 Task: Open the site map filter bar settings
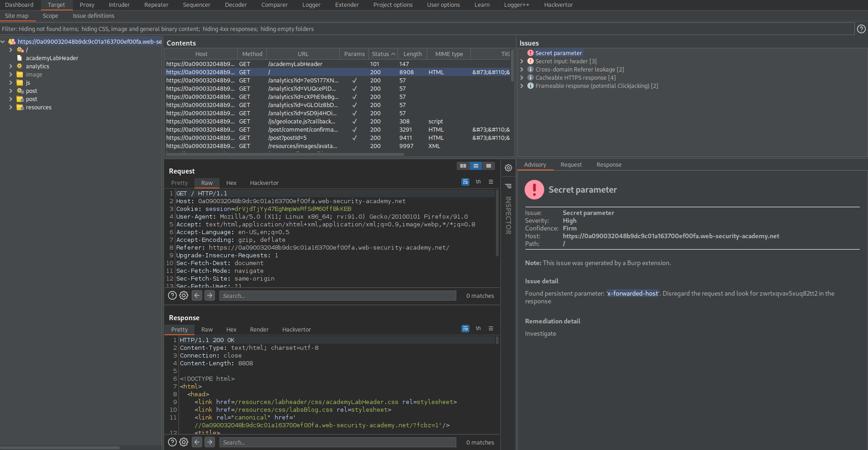(428, 29)
